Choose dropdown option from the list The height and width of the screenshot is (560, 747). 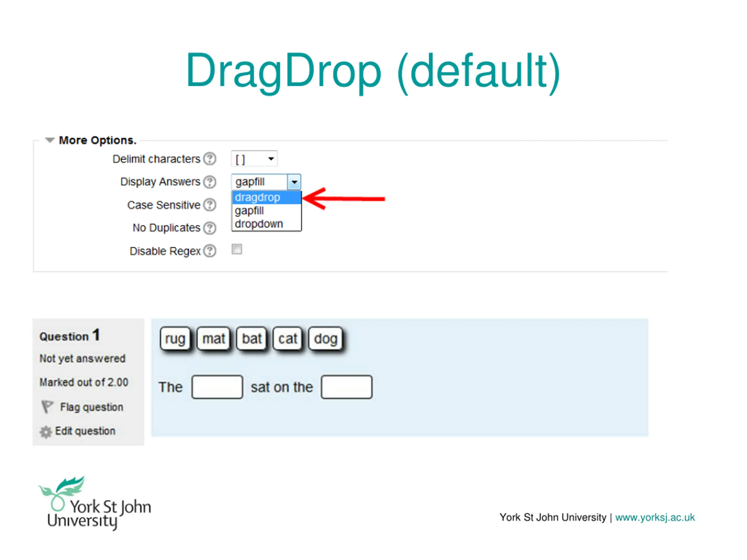pos(266,224)
